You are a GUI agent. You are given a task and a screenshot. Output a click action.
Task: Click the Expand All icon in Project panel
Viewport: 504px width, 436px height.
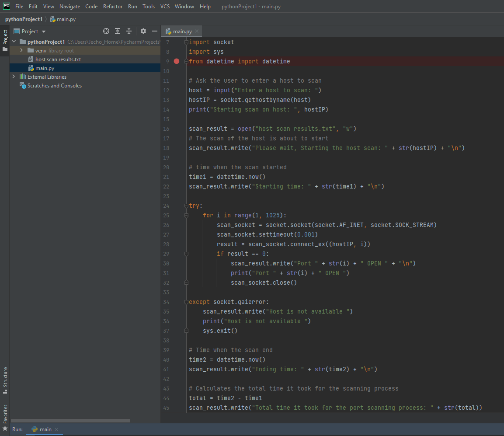tap(118, 31)
